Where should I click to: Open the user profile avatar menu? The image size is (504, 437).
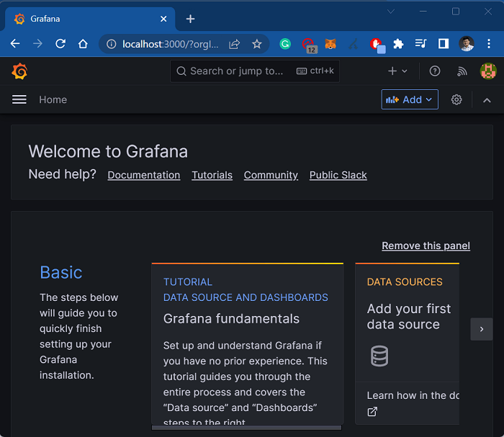(x=488, y=71)
